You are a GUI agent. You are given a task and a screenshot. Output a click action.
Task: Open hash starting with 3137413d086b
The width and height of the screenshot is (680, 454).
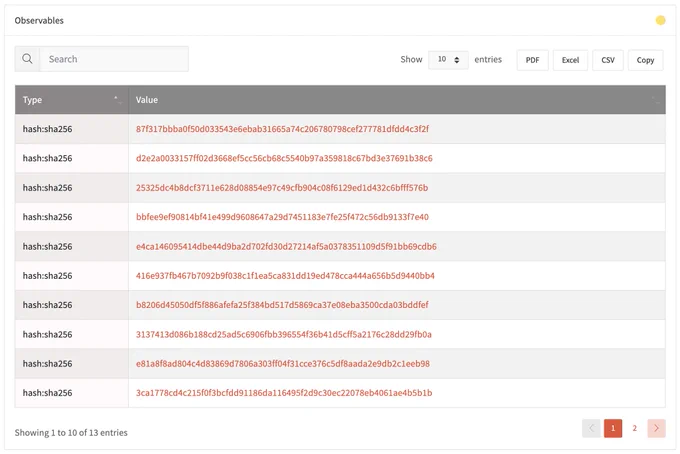(x=284, y=334)
